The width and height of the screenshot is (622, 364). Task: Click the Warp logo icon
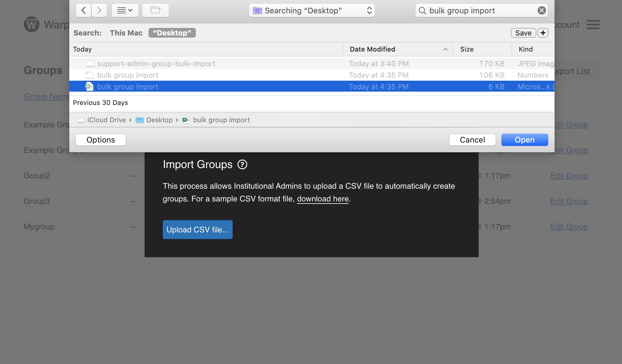pos(32,24)
